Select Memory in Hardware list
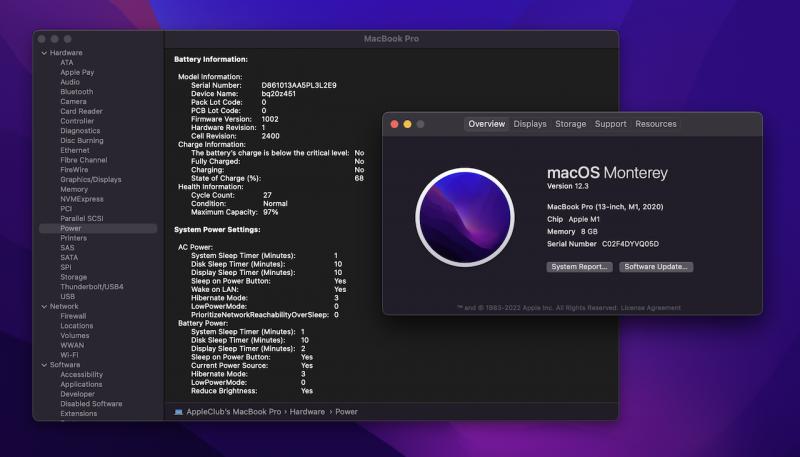 point(74,189)
